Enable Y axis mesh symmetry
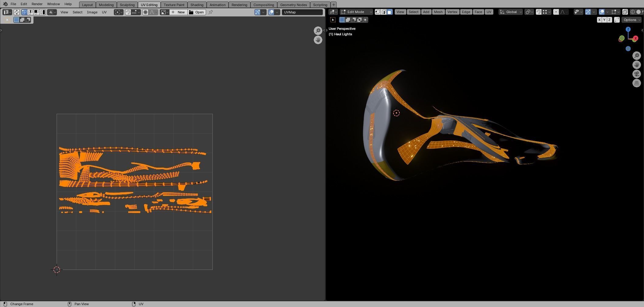This screenshot has height=307, width=644. point(604,20)
